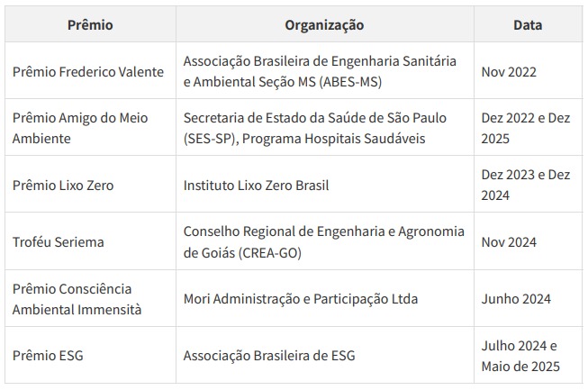Select the Associação Brasileira de ESG cell
The image size is (588, 390).
269,356
